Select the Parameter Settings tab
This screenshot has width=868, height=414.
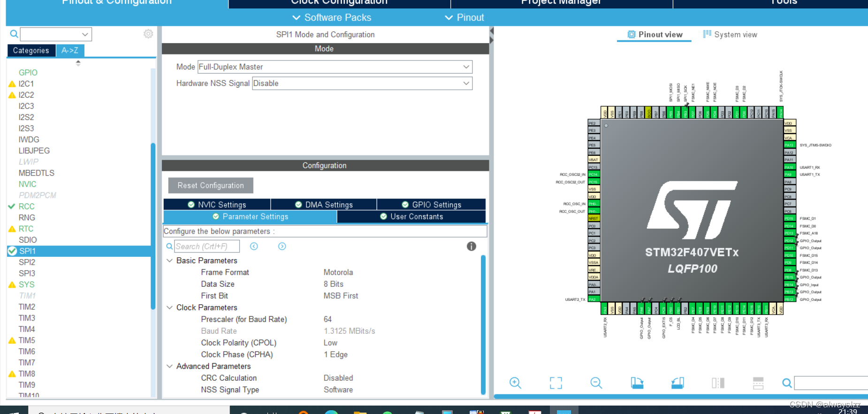point(250,216)
